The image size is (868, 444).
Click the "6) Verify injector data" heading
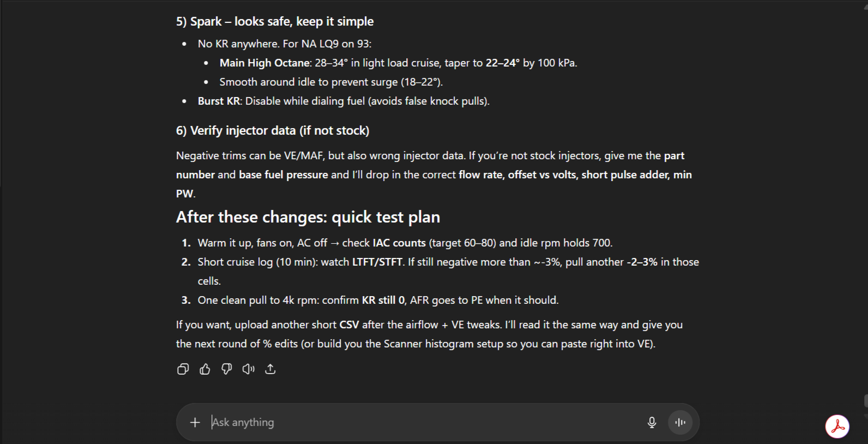click(x=273, y=131)
